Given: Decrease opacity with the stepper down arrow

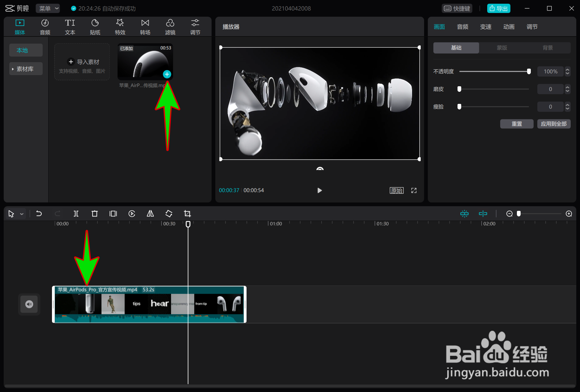Looking at the screenshot, I should [x=567, y=74].
